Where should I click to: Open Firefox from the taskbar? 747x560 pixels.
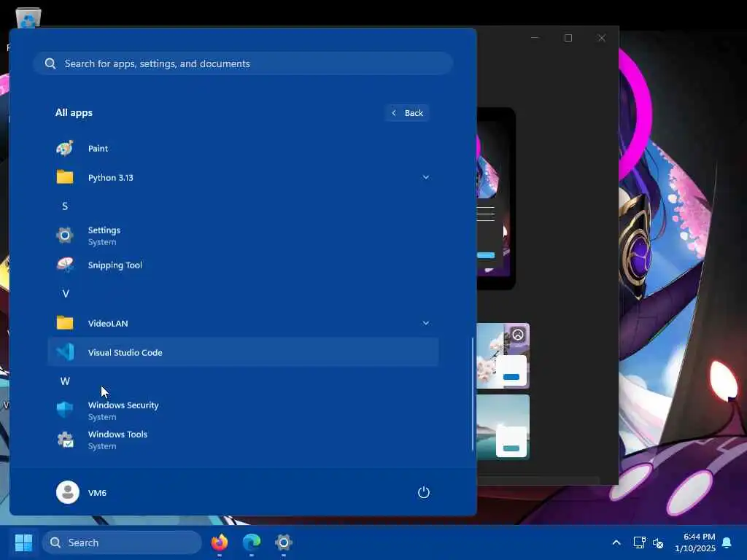coord(219,542)
